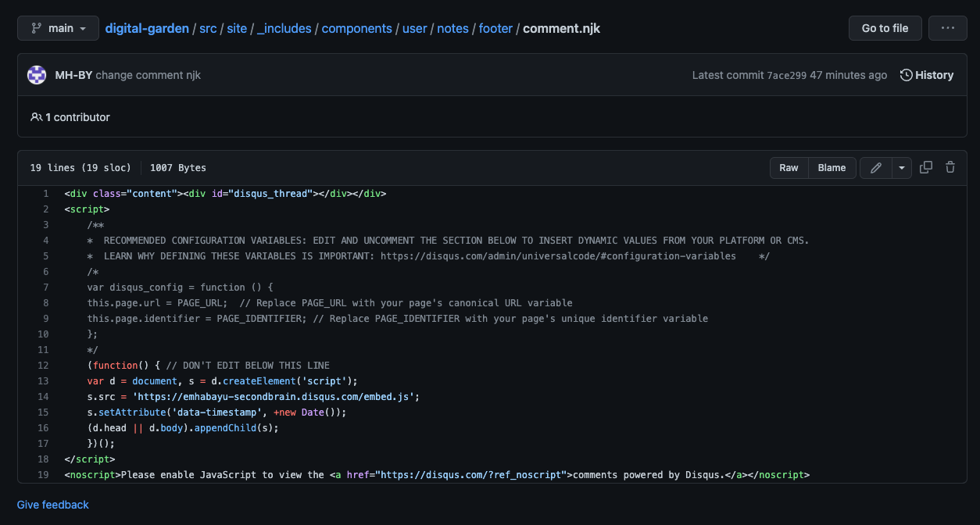Select line number 19 in the code

43,475
